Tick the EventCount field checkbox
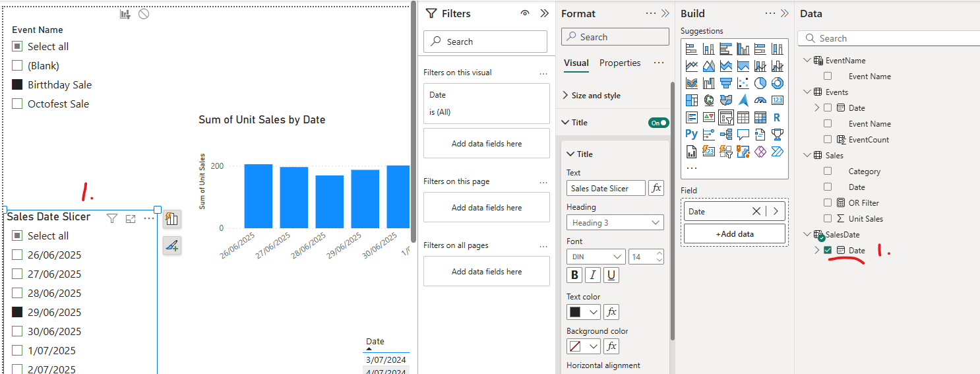Viewport: 980px width, 374px height. [828, 139]
